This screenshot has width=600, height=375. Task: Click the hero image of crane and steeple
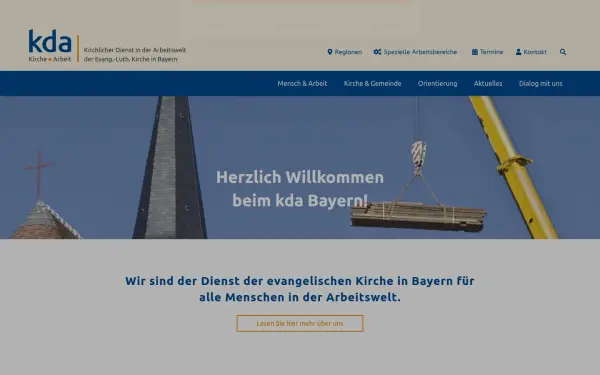[x=300, y=167]
